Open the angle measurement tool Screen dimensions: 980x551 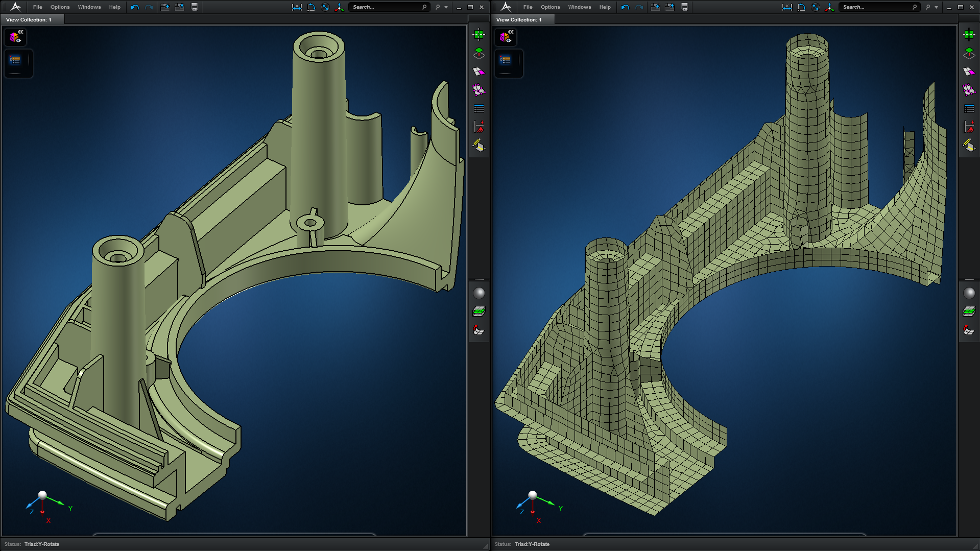(311, 7)
